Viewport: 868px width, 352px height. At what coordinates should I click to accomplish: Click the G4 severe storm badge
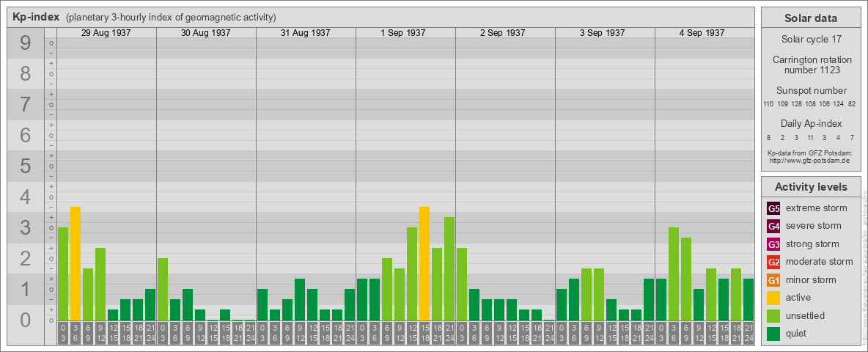[x=773, y=227]
